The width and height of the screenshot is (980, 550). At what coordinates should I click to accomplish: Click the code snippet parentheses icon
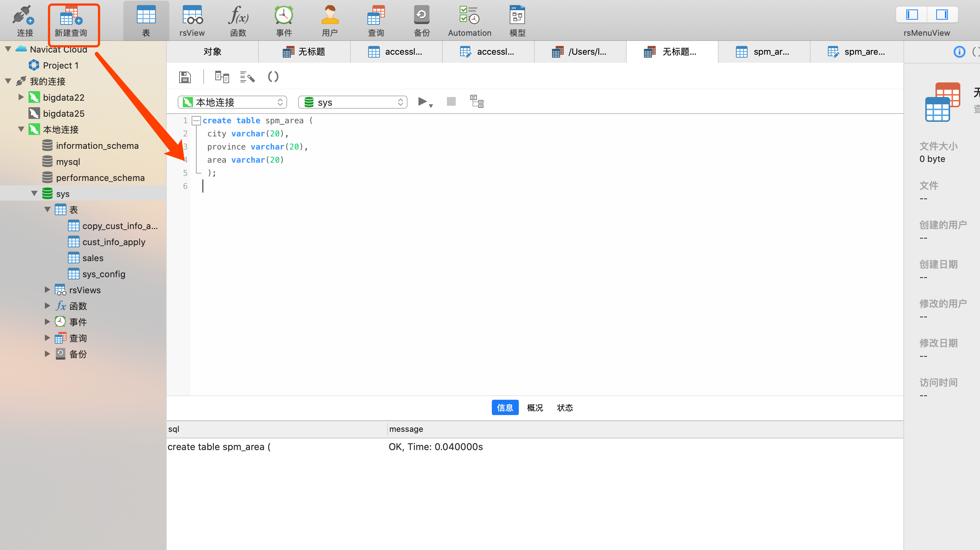pyautogui.click(x=273, y=77)
